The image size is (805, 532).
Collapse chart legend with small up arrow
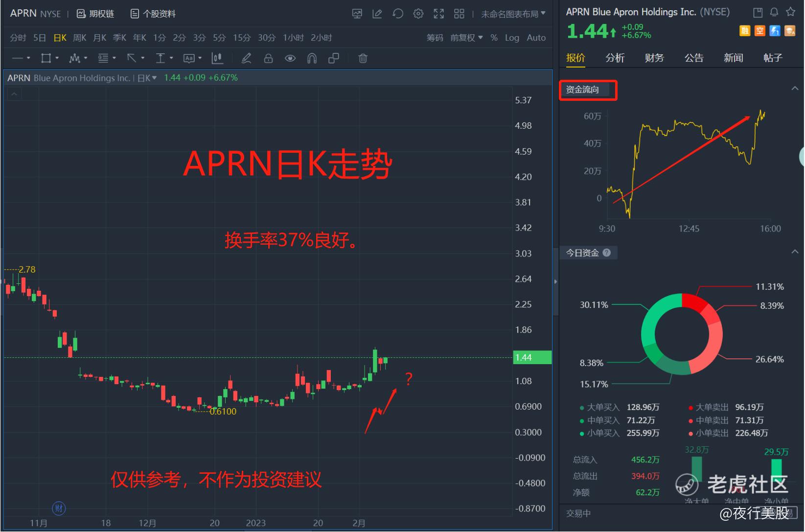(x=14, y=94)
